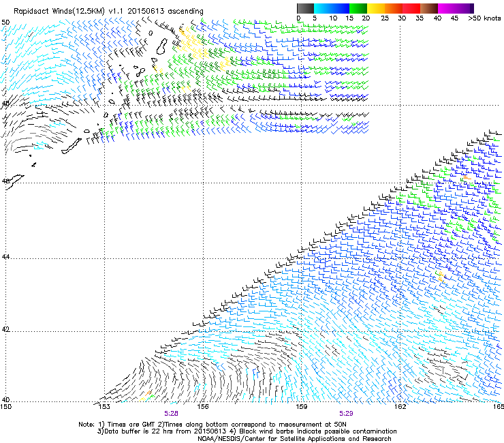Screen dimensions: 504x443
Task: Click the purple time stamp '5:28'
Action: [x=171, y=414]
